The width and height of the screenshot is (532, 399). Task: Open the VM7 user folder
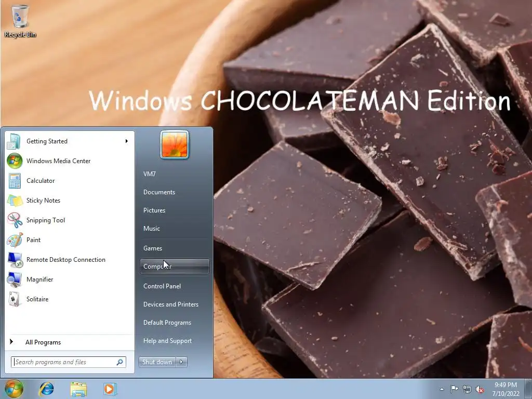coord(175,174)
